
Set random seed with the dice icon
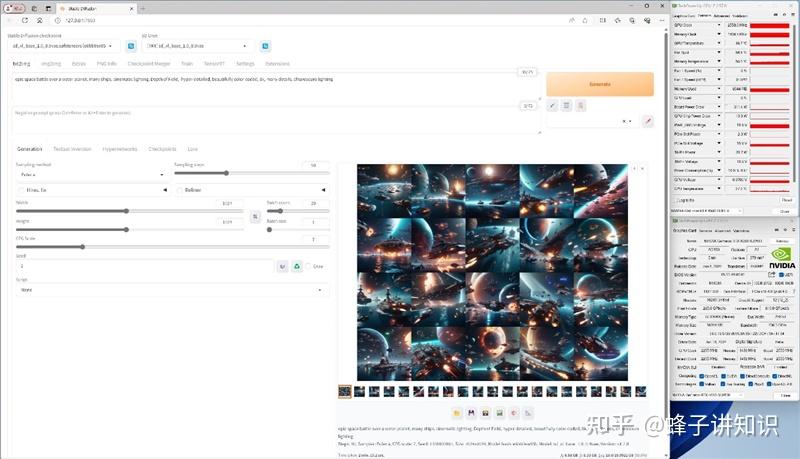coord(282,266)
